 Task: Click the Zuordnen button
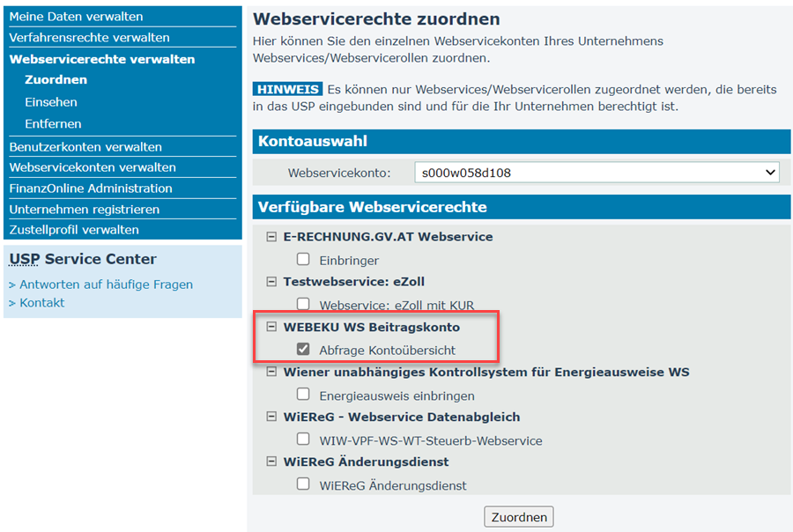pos(518,516)
